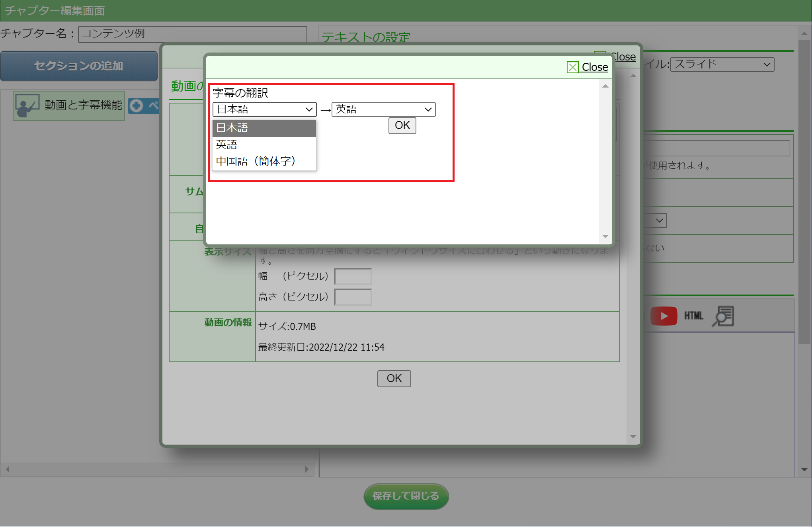812x527 pixels.
Task: Click the document preview magnifier icon
Action: click(723, 316)
